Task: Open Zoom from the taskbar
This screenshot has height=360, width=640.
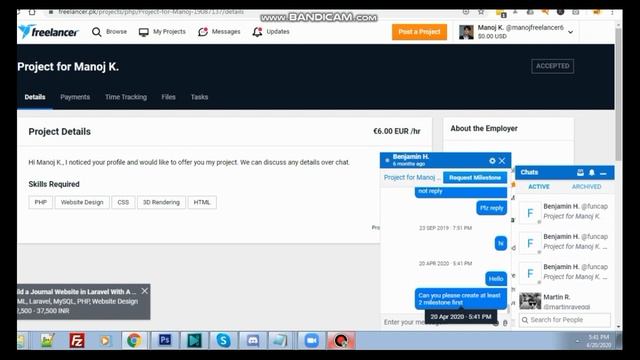Action: click(x=311, y=340)
